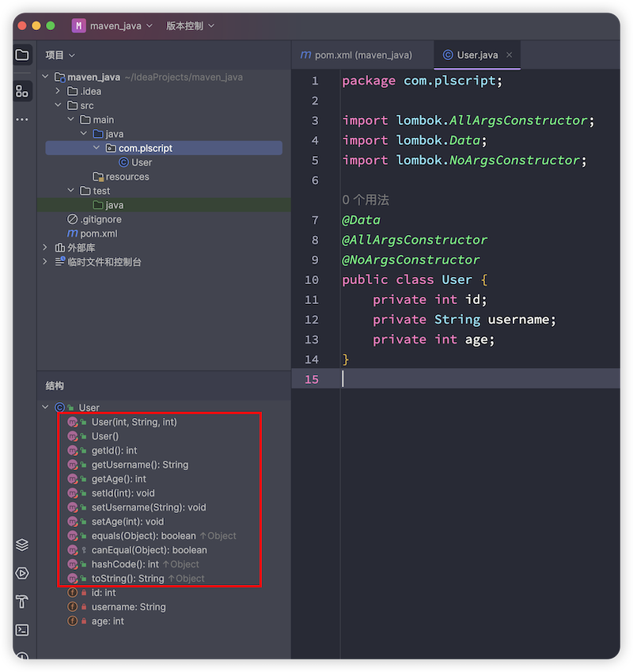Click field icon beside id: int
Screen dimensions: 633x672
pos(72,593)
